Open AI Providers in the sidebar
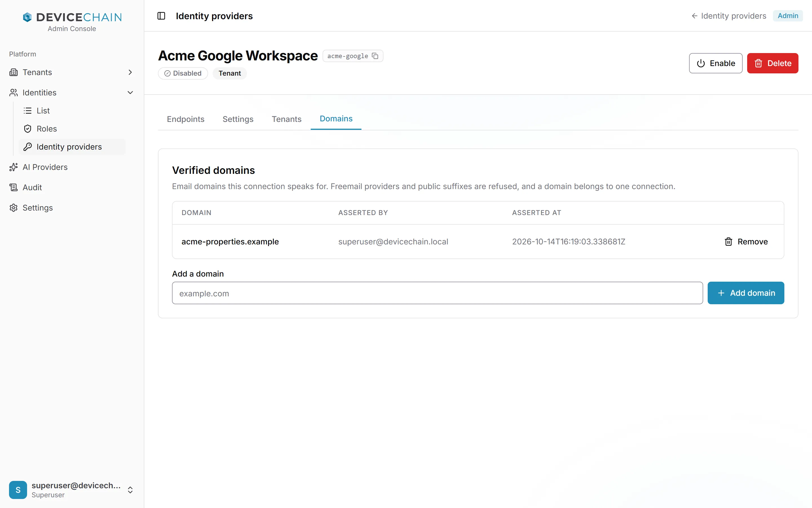812x508 pixels. click(72, 167)
